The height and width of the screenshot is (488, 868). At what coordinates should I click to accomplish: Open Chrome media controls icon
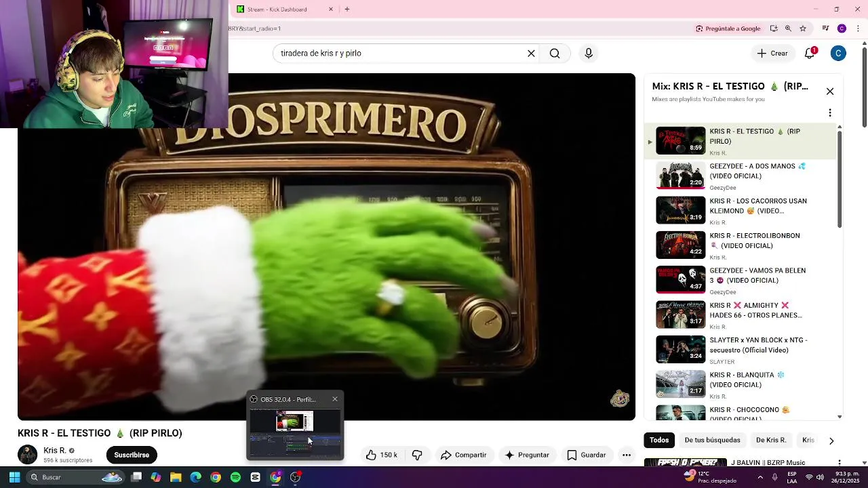[x=825, y=28]
